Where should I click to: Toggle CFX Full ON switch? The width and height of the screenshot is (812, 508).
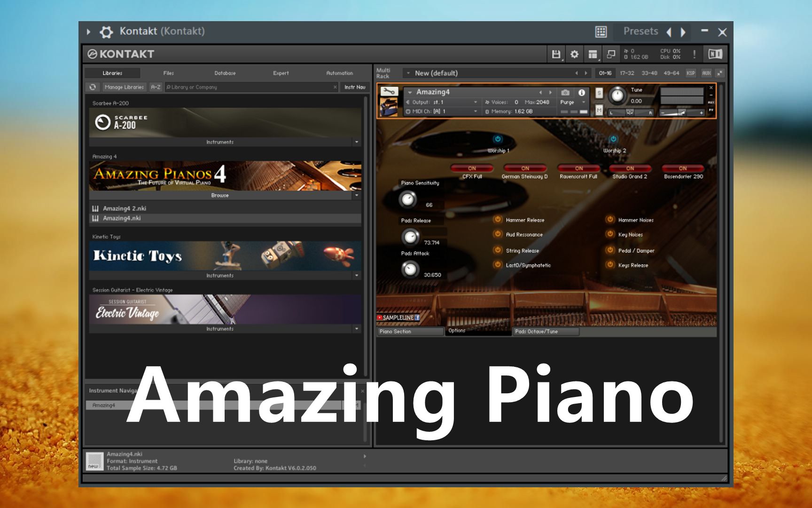pyautogui.click(x=472, y=168)
